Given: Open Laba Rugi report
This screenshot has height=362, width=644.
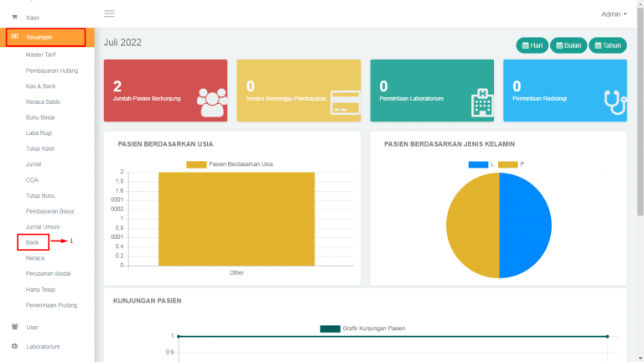Looking at the screenshot, I should point(39,133).
